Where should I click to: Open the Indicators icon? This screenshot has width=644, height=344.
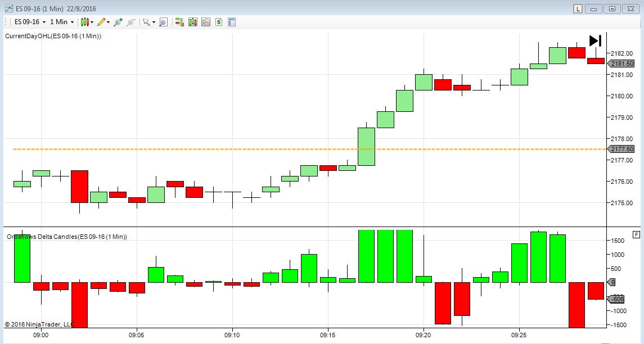click(206, 22)
